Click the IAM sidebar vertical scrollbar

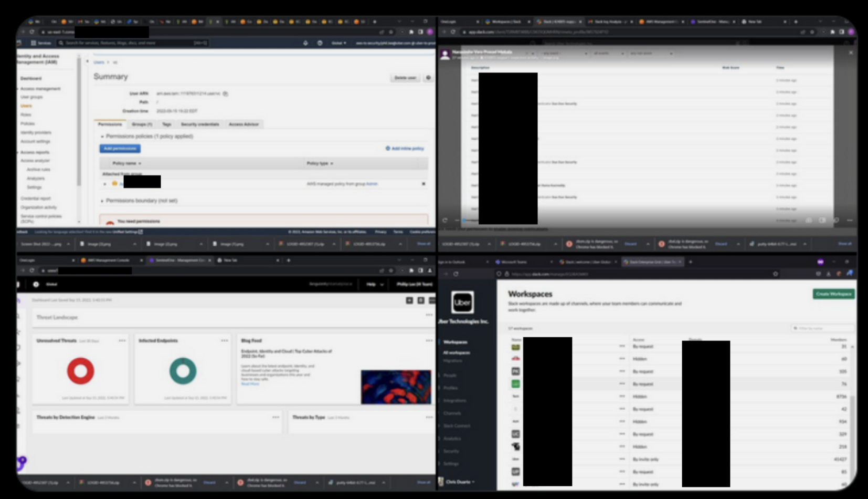click(x=79, y=121)
